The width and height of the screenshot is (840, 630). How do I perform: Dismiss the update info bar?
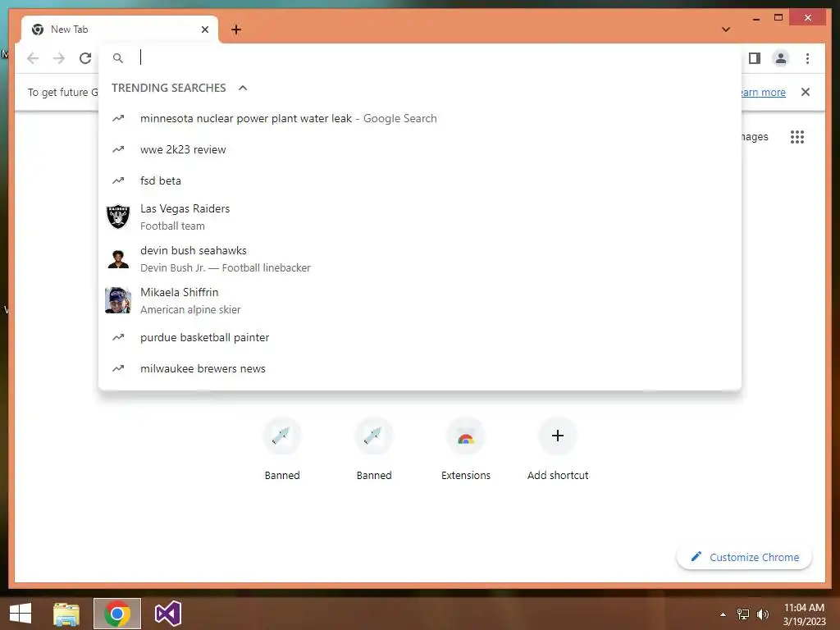[x=806, y=92]
